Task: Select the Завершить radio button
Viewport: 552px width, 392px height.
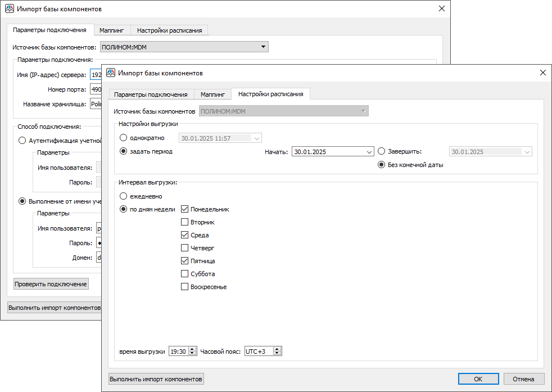Action: [x=382, y=151]
